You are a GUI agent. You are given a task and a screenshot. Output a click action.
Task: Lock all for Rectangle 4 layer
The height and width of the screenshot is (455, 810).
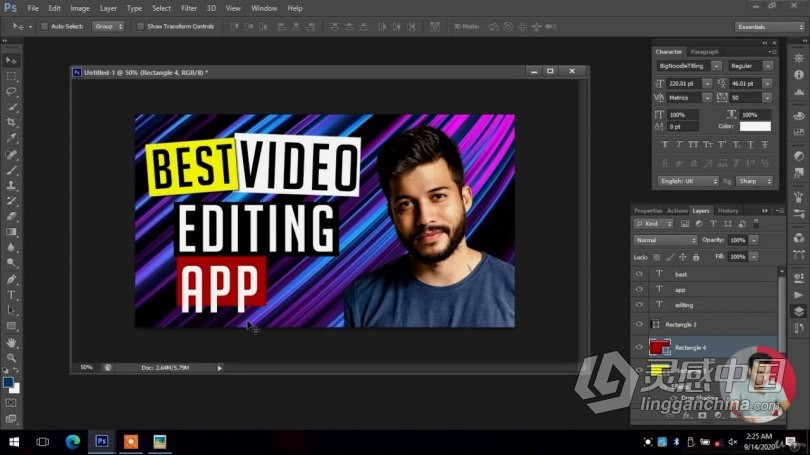696,257
